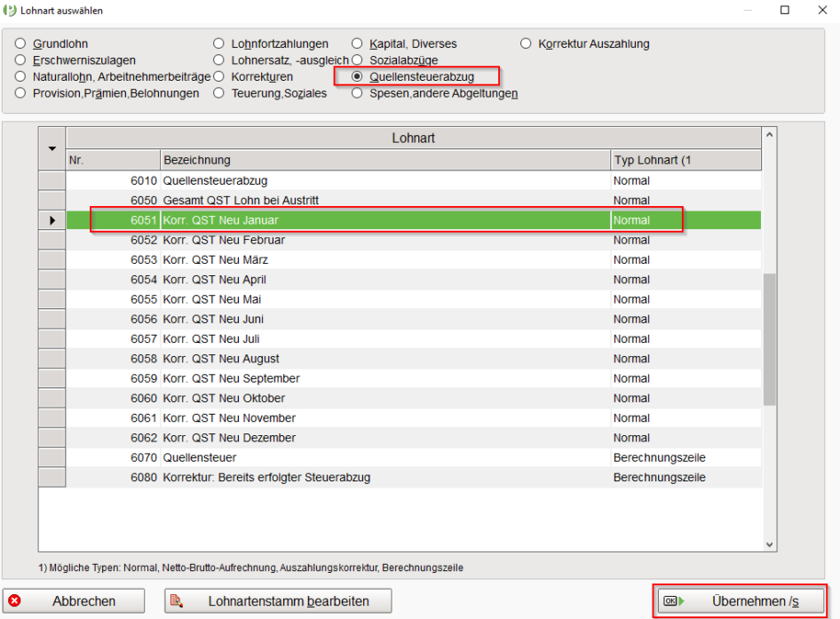Viewport: 840px width, 619px height.
Task: Choose the Korrekturen radio option
Action: (x=218, y=76)
